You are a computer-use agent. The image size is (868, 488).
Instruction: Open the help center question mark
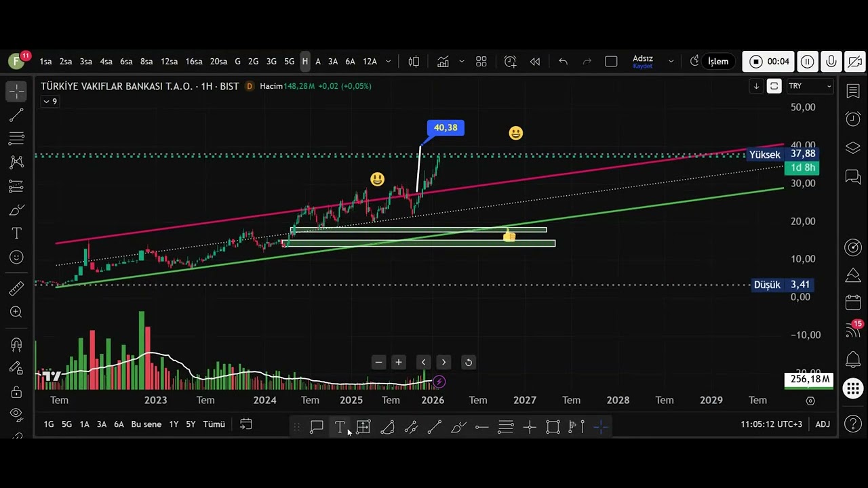click(x=853, y=424)
